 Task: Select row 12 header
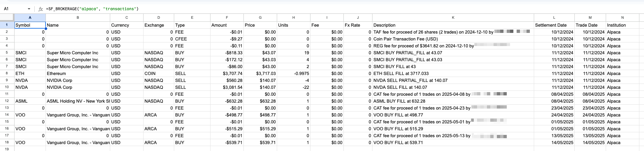7,101
